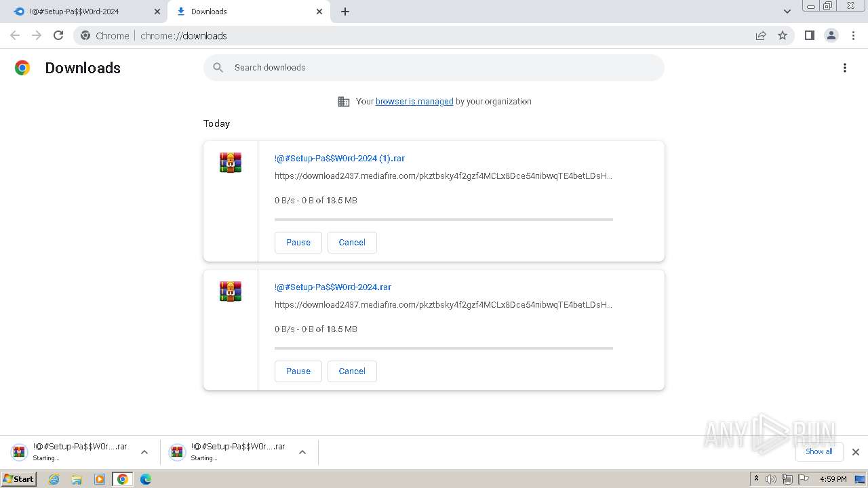The image size is (868, 488).
Task: Pause the Setup-Pa$$W0rd-2024.rar download
Action: pos(298,371)
